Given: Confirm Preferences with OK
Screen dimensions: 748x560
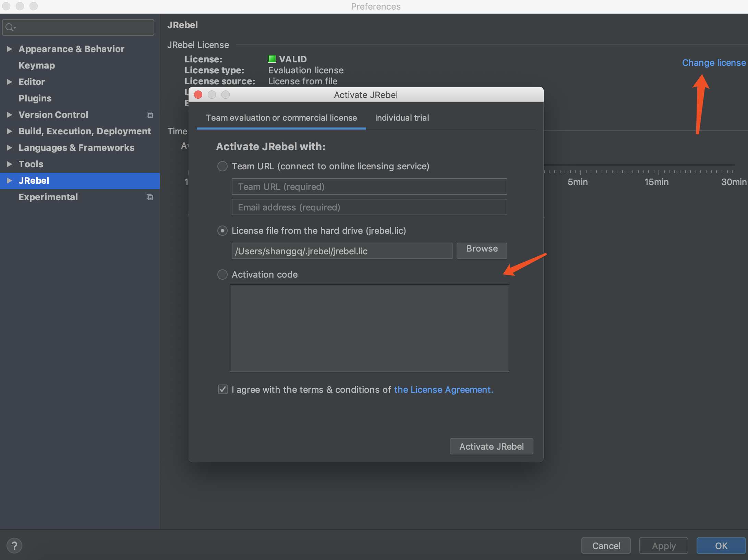Looking at the screenshot, I should [x=721, y=546].
